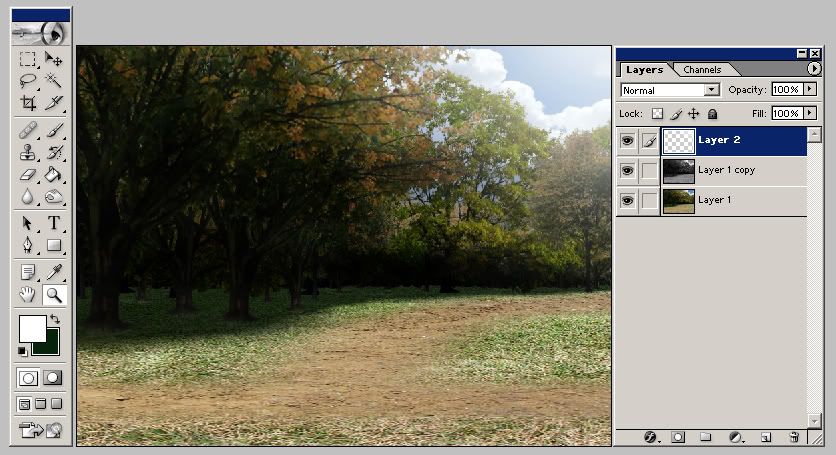Add a layer style from panel bottom

(649, 437)
